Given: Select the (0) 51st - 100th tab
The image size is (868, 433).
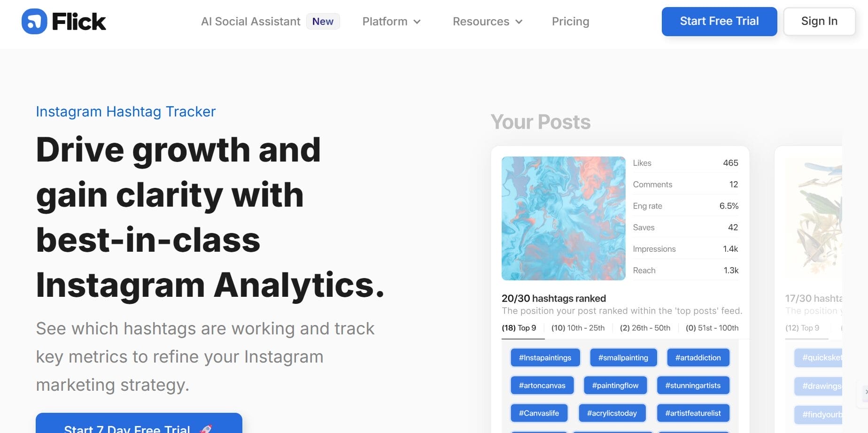Looking at the screenshot, I should pyautogui.click(x=712, y=328).
